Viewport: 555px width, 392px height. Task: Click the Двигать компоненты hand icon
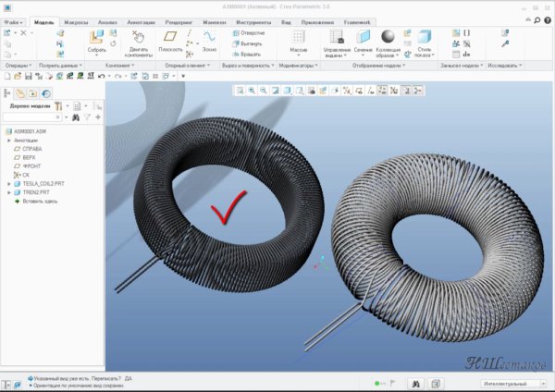coord(139,37)
